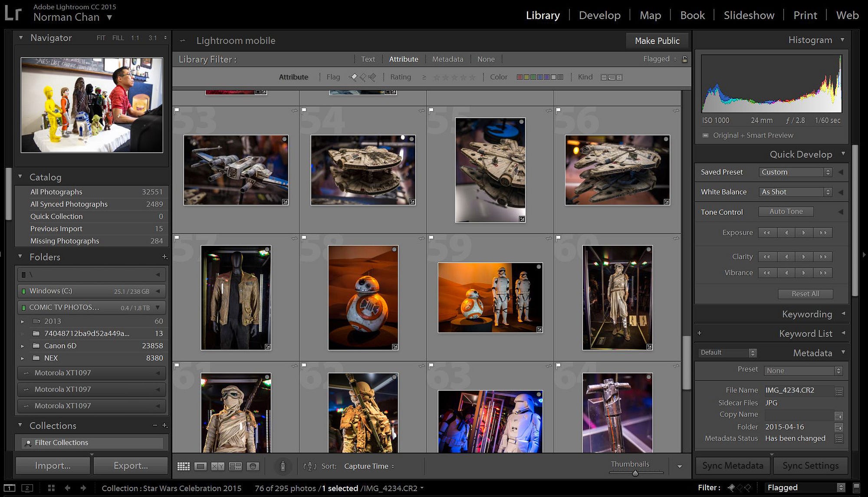Click the Sync Metadata button
Image resolution: width=868 pixels, height=497 pixels.
click(733, 465)
